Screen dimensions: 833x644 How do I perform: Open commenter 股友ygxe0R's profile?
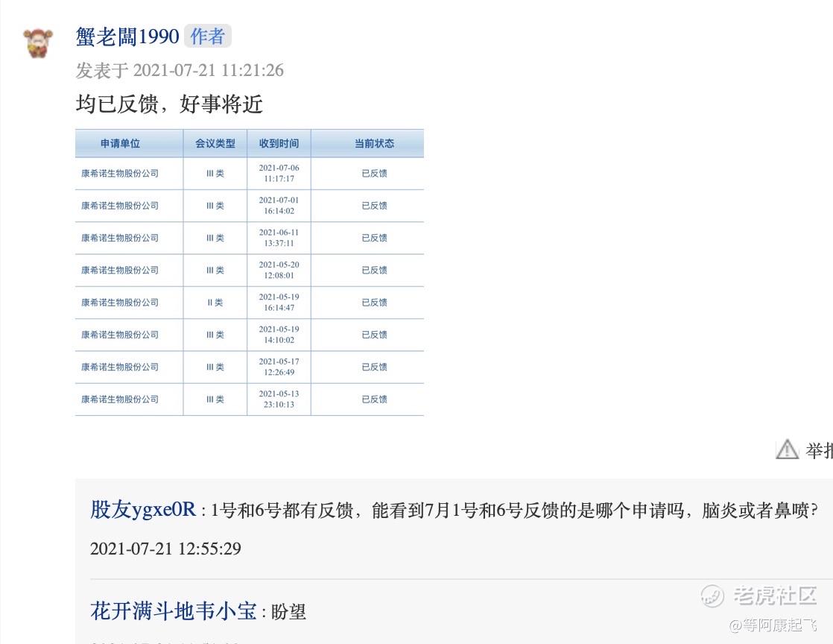143,510
